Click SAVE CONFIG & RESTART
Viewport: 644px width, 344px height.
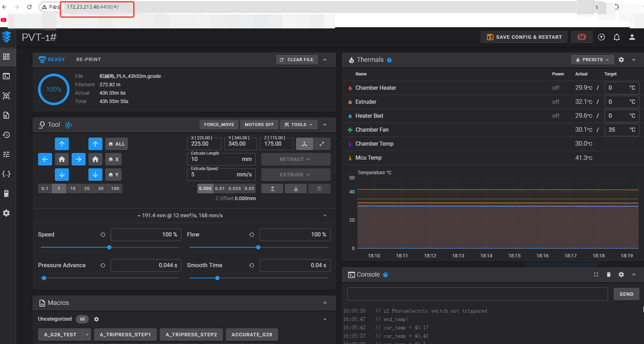pos(524,37)
